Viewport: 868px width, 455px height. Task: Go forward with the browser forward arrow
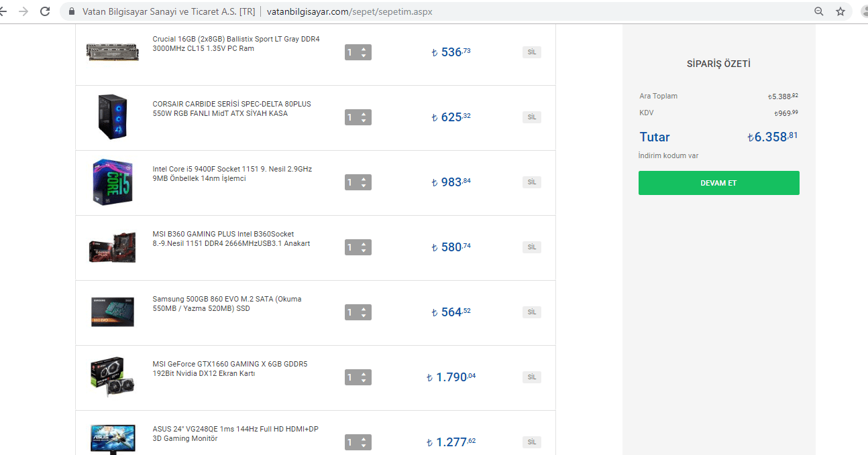pos(23,11)
